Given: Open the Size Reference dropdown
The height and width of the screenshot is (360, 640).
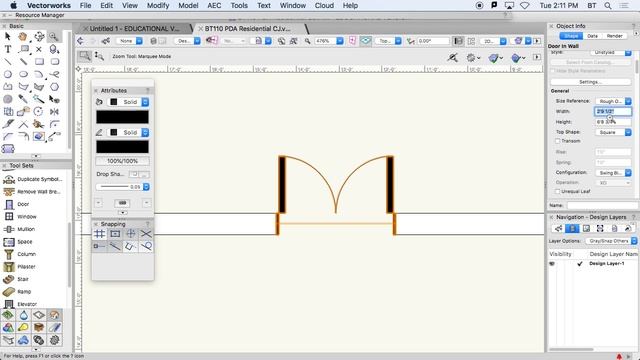Looking at the screenshot, I should coord(613,101).
